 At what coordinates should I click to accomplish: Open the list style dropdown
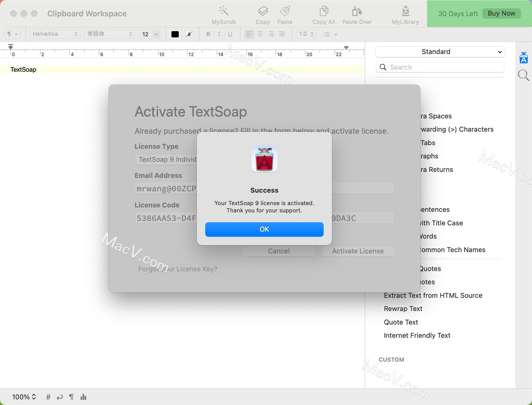coord(330,34)
